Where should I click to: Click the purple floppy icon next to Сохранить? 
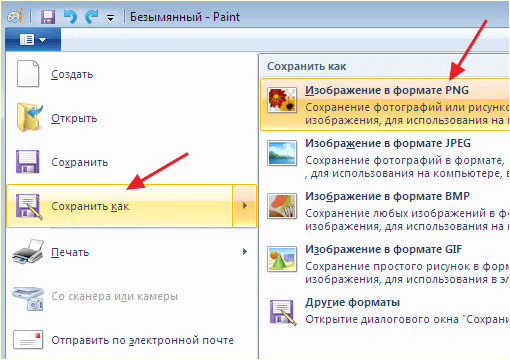pyautogui.click(x=28, y=162)
